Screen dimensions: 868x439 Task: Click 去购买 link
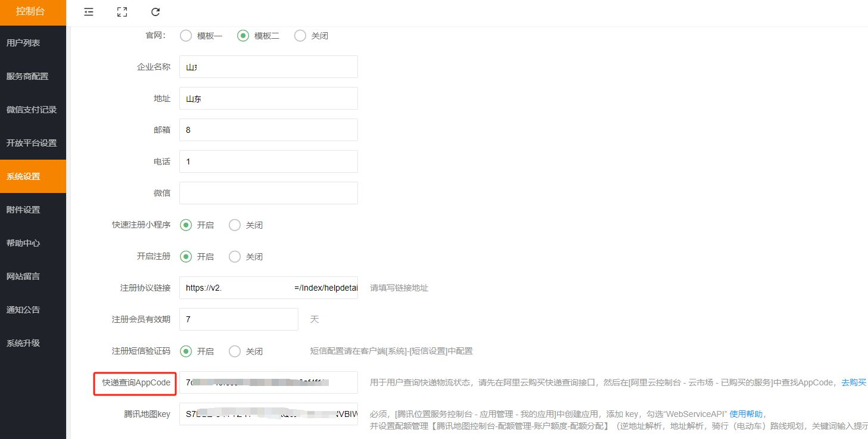click(854, 382)
